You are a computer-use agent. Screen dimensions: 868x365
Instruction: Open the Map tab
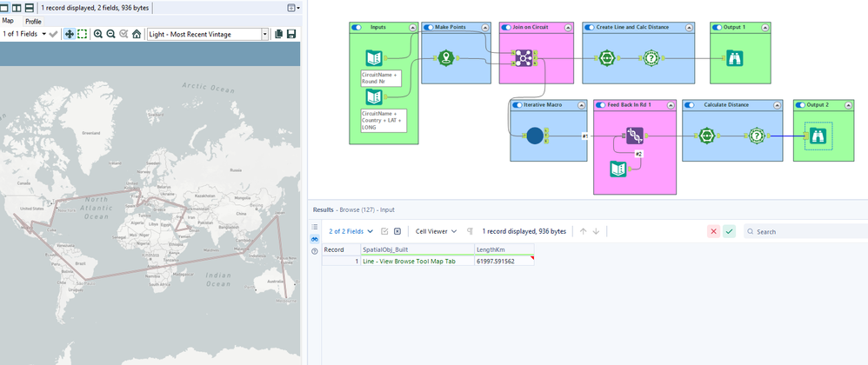(8, 21)
